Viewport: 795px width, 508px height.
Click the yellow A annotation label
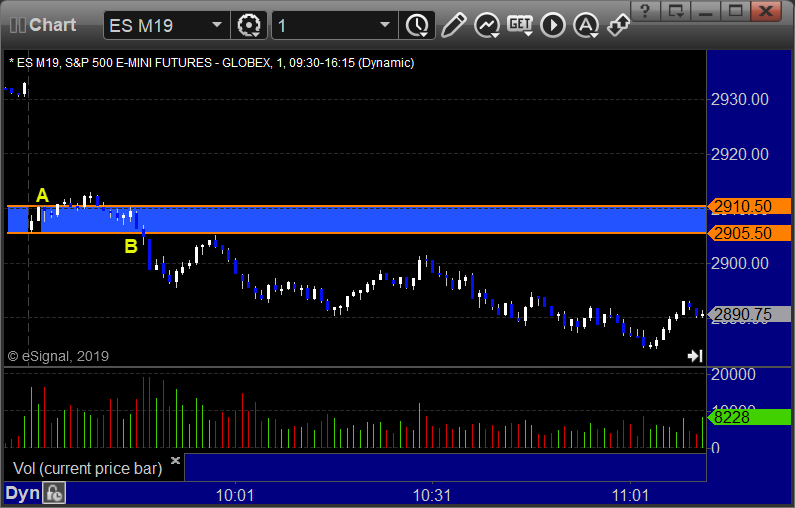[43, 195]
